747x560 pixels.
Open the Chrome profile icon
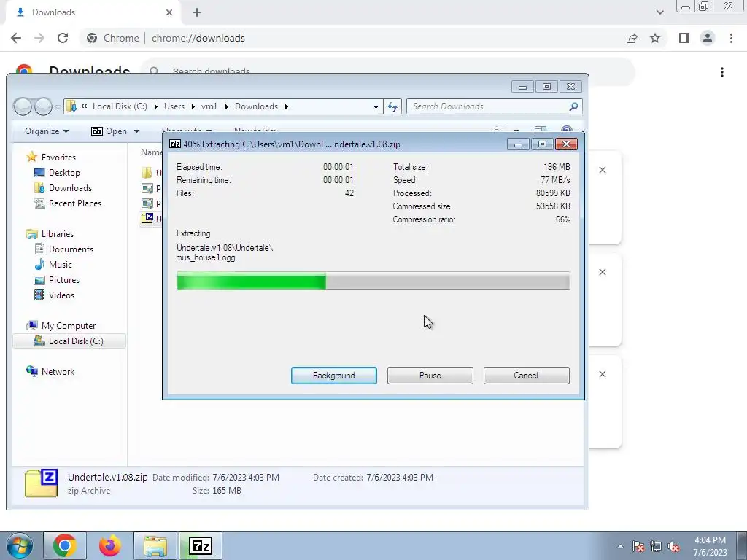[x=708, y=38]
